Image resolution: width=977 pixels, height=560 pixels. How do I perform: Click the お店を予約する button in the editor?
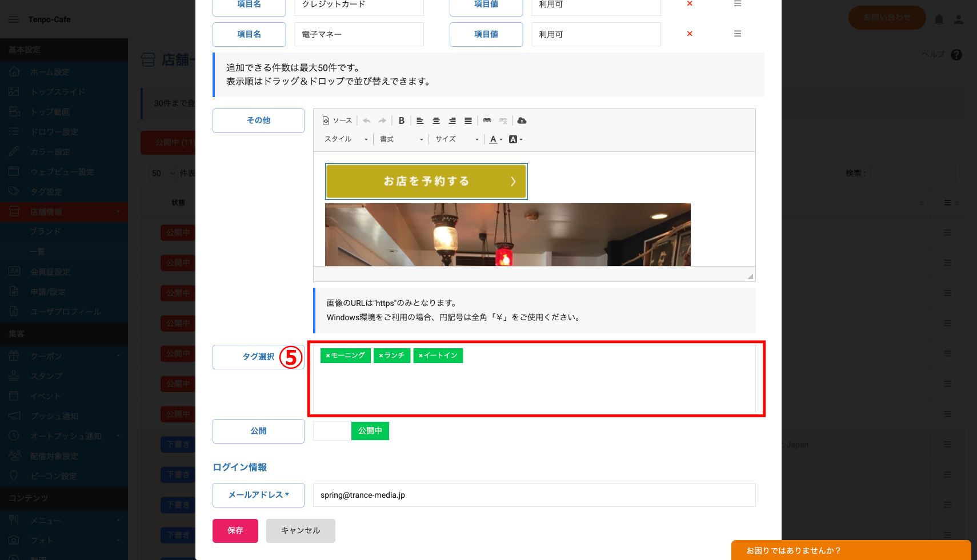point(426,182)
